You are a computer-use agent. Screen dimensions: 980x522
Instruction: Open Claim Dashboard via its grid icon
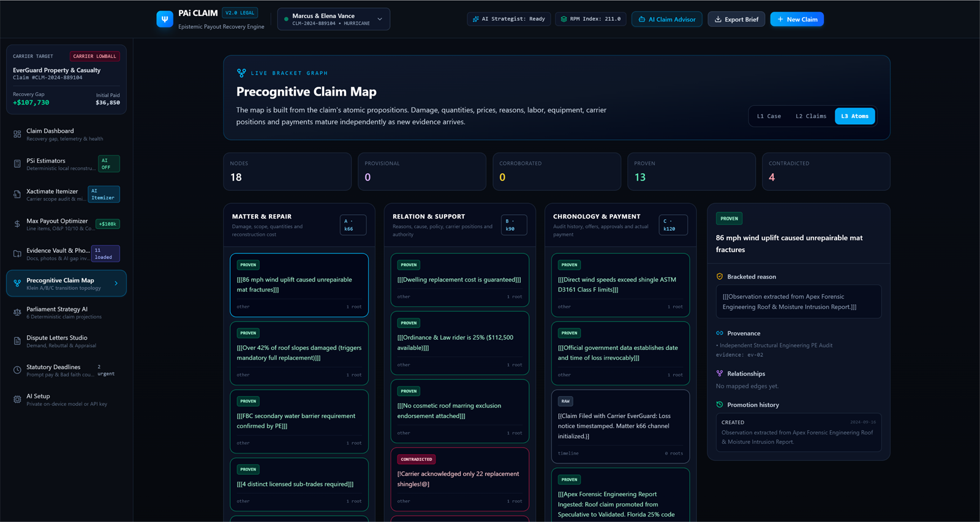click(17, 134)
